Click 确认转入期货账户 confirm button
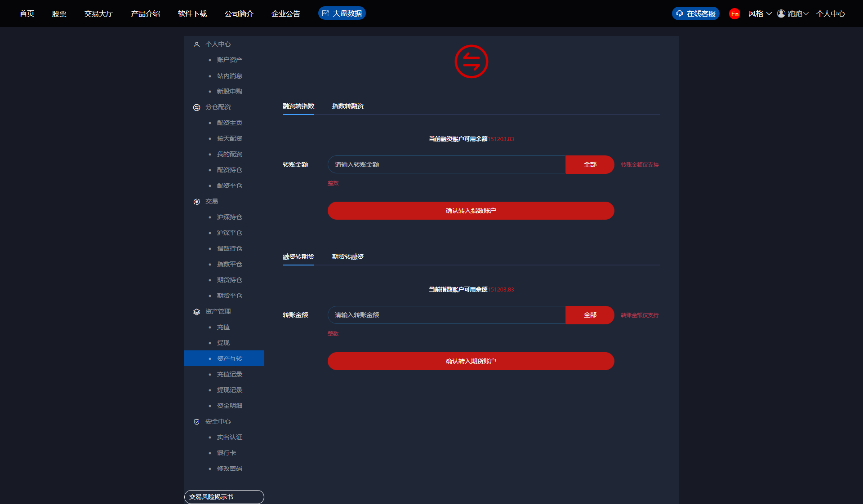Viewport: 863px width, 504px height. (x=471, y=361)
